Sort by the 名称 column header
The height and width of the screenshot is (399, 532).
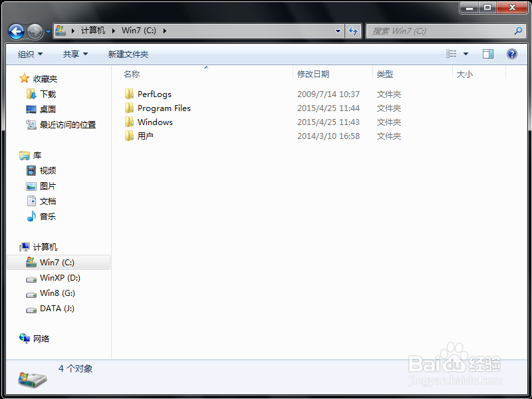[x=132, y=74]
